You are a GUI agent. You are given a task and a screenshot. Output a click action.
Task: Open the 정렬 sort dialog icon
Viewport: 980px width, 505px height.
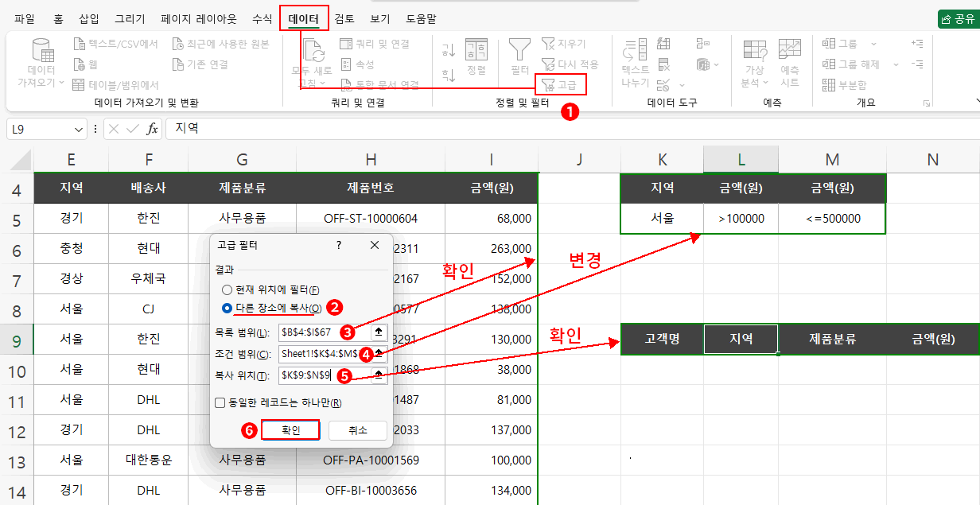(476, 49)
